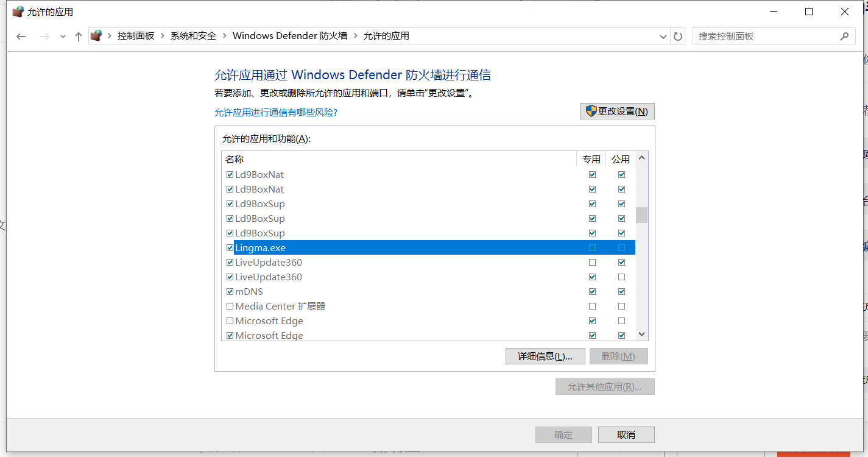The width and height of the screenshot is (868, 457).
Task: Click 允许的应用 breadcrumb
Action: tap(386, 36)
